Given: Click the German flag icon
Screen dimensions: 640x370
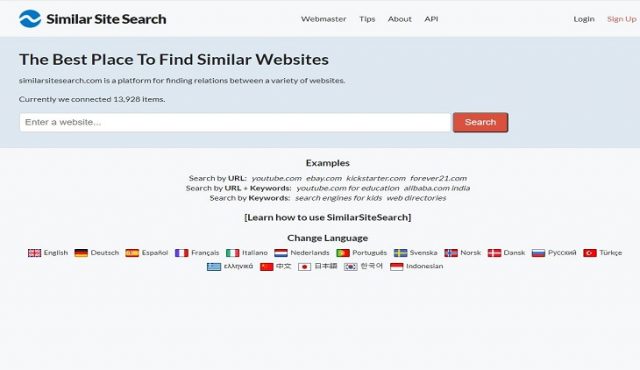Looking at the screenshot, I should click(x=81, y=253).
